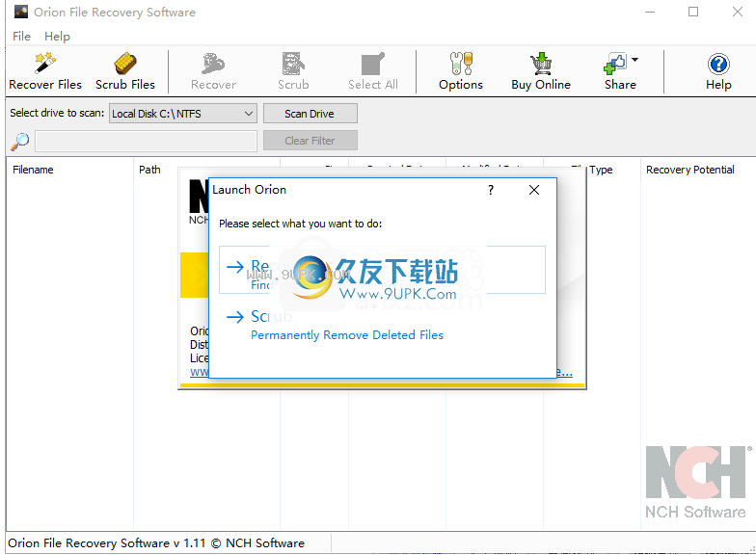The width and height of the screenshot is (756, 555).
Task: Click the Share thumbs-up icon
Action: (615, 64)
